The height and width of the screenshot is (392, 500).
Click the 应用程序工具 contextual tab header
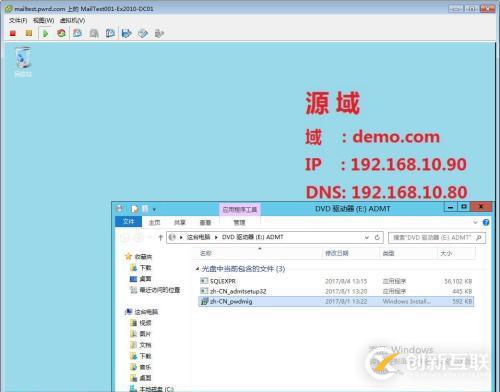(x=240, y=210)
